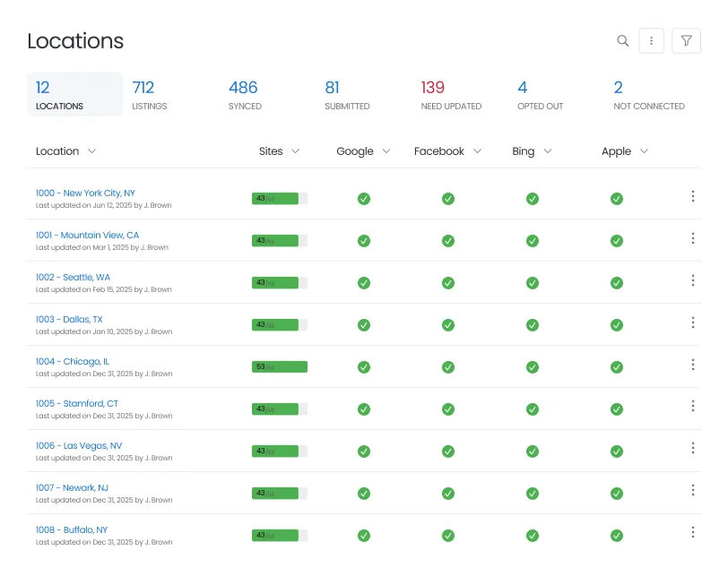Open row menu for 1004 - Chicago
This screenshot has width=728, height=585.
tap(693, 365)
